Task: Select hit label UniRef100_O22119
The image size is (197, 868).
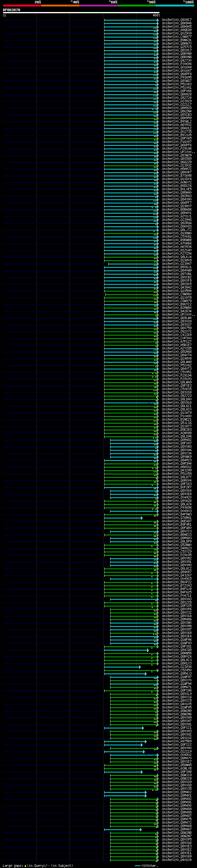Action: point(176,751)
